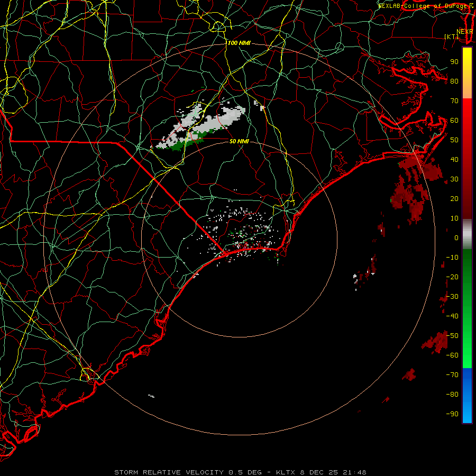Click the KLTX station identifier in the caption
This screenshot has height=476, width=476.
[286, 472]
